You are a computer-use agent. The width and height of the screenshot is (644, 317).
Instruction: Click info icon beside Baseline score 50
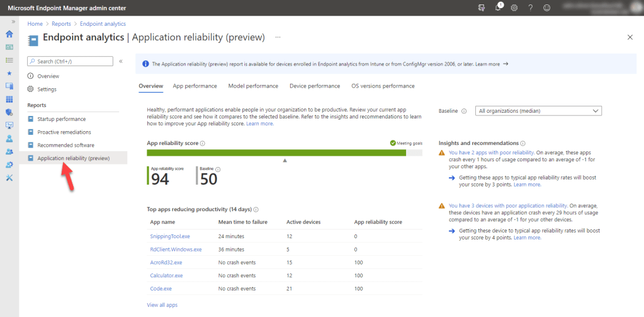point(218,169)
